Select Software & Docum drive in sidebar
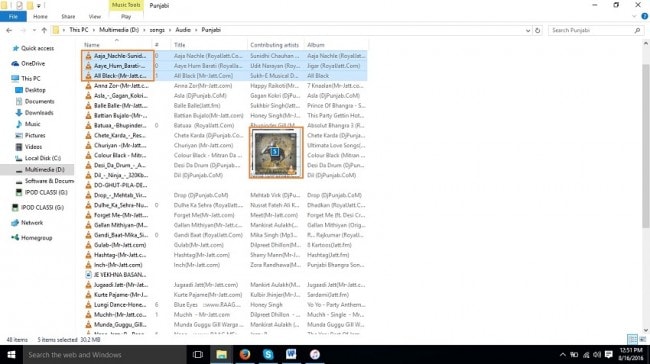This screenshot has height=364, width=650. 49,181
